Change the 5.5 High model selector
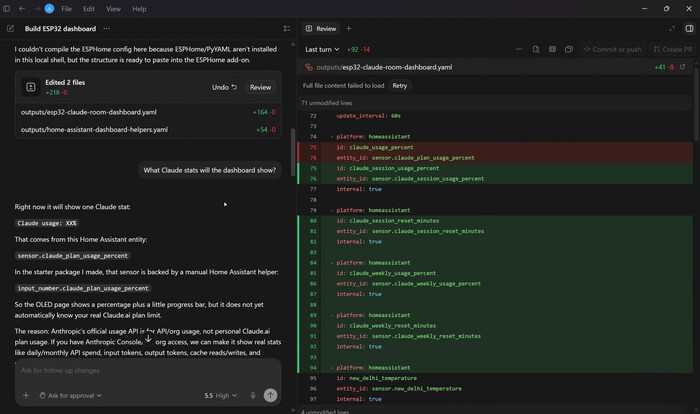The image size is (700, 414). coord(221,395)
